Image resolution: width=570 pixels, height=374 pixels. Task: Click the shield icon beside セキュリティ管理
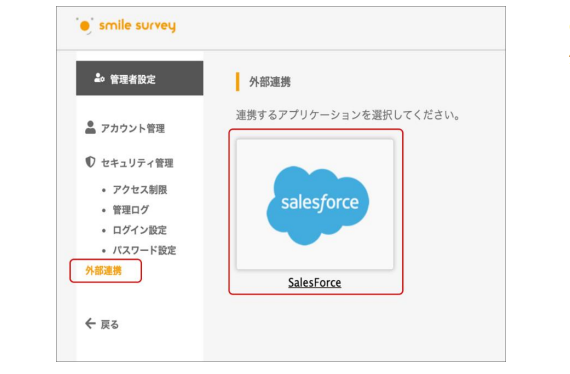[x=90, y=162]
